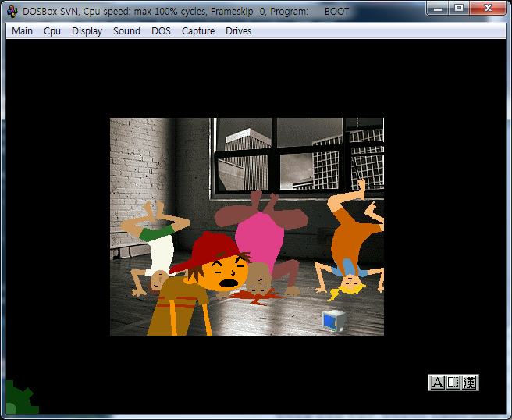The height and width of the screenshot is (420, 512).
Task: Close the DOSBox window
Action: [x=488, y=8]
